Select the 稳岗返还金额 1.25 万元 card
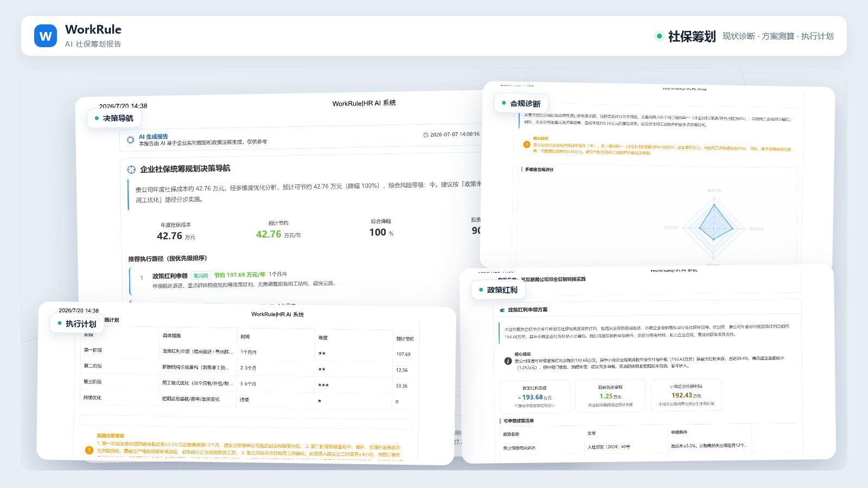This screenshot has height=488, width=868. coord(610,396)
